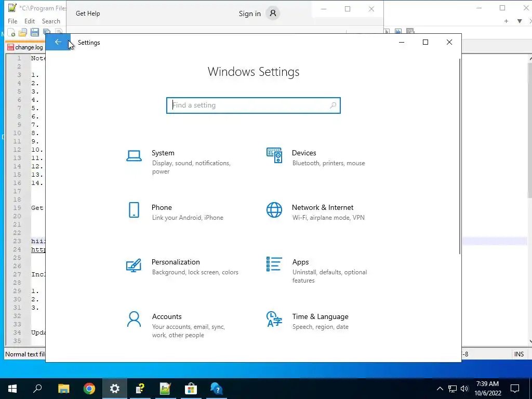
Task: Click Notepad++ save recorded macro icon
Action: (410, 31)
